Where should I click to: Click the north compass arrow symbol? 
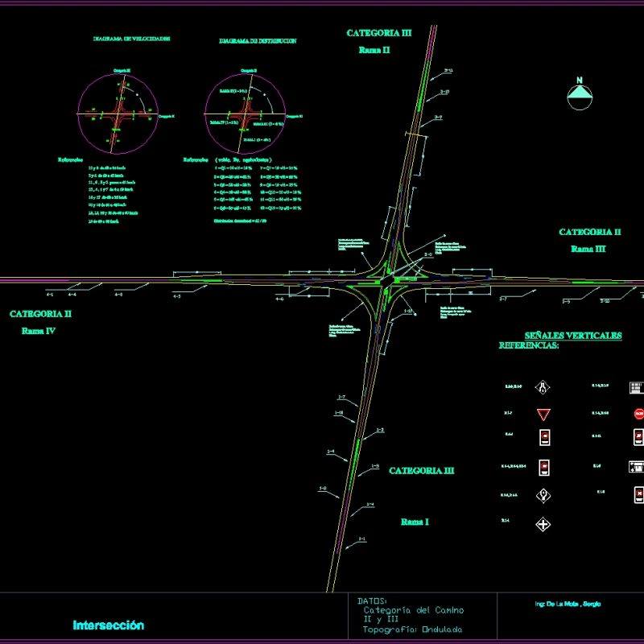click(578, 97)
